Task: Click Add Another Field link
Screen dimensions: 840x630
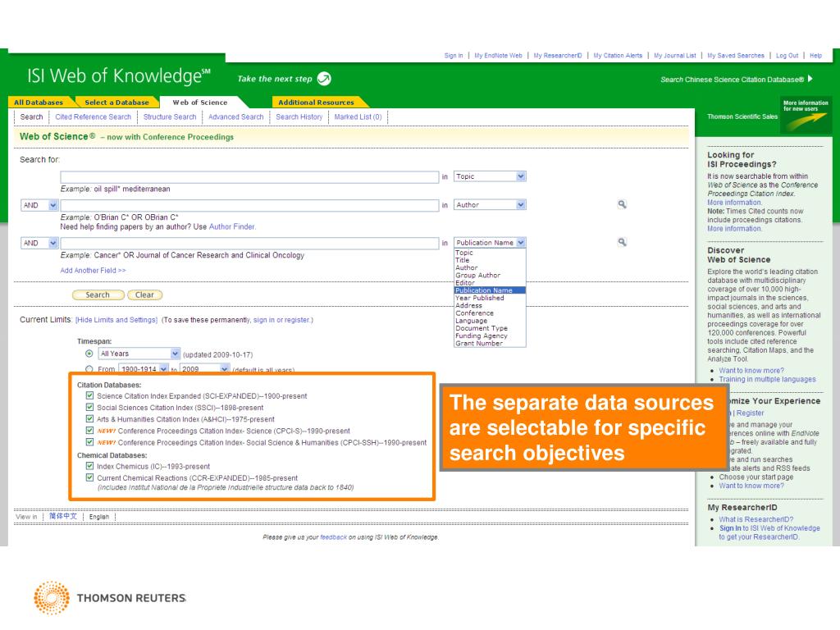Action: tap(93, 271)
